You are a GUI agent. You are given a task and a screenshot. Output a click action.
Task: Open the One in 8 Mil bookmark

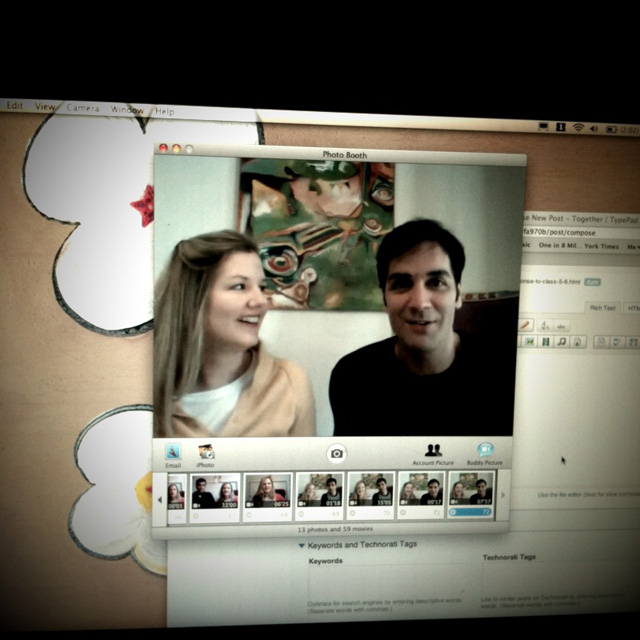(x=558, y=245)
